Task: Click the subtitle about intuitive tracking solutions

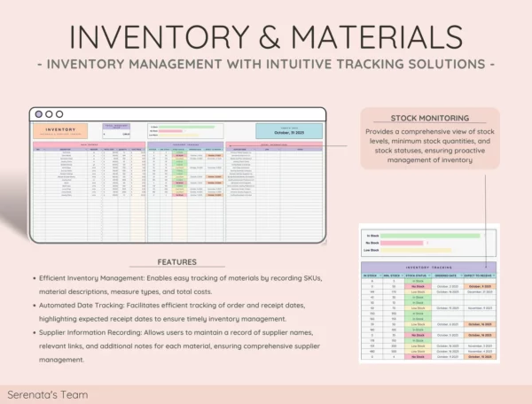Action: click(x=266, y=64)
